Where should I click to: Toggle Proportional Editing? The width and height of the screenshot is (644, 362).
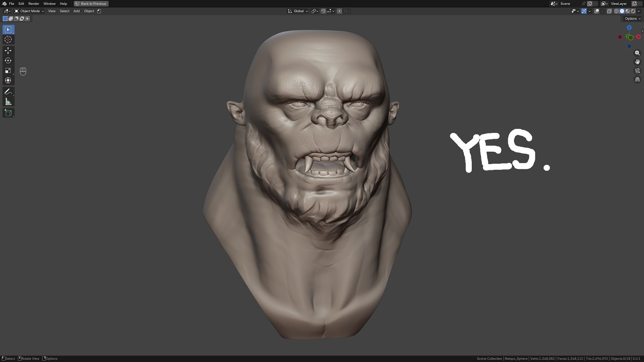pos(339,11)
